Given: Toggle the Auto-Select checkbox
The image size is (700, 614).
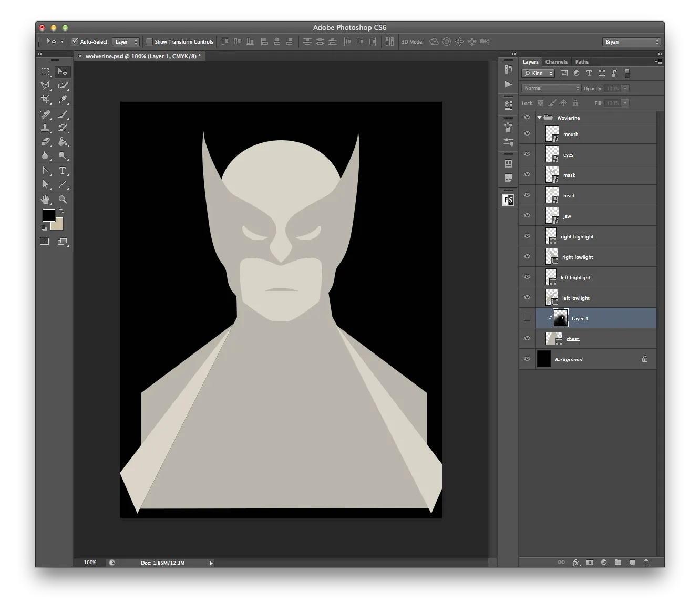Looking at the screenshot, I should tap(75, 41).
